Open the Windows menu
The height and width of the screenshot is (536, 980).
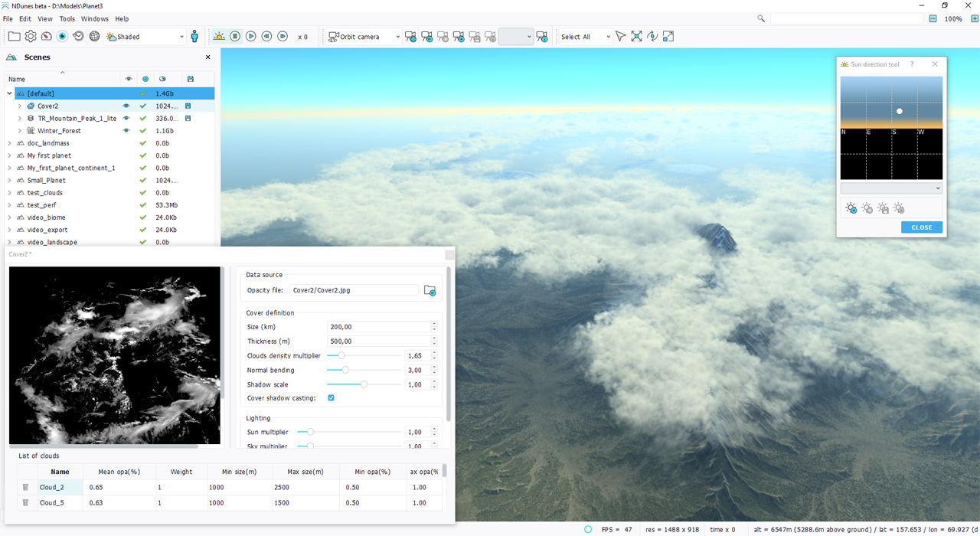[x=95, y=18]
